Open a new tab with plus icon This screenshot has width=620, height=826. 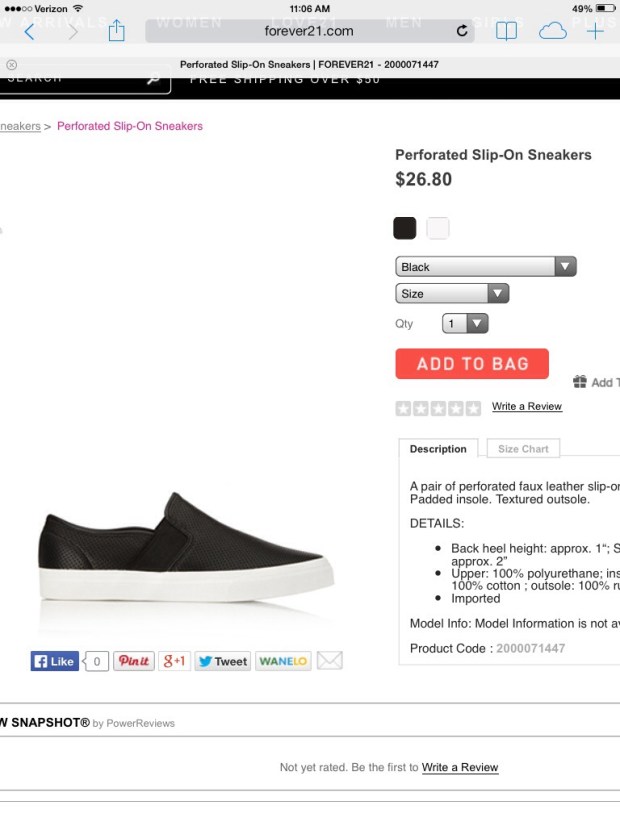[596, 31]
